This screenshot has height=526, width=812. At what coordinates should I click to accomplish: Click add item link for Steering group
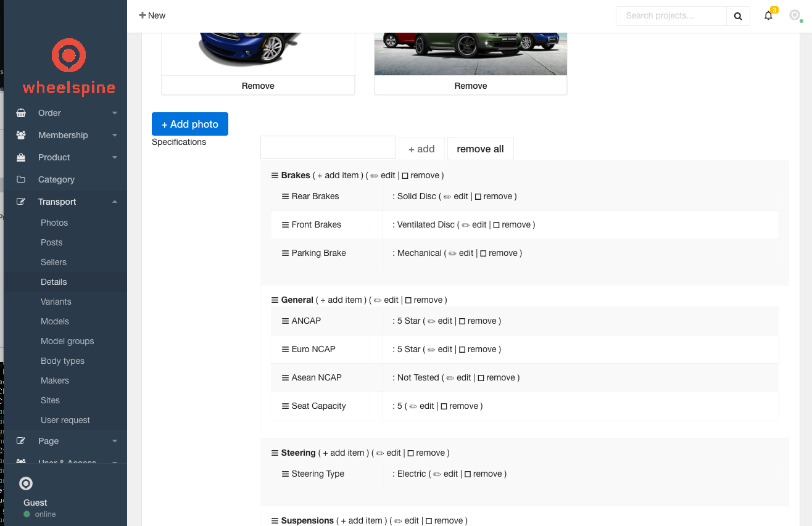coord(344,453)
